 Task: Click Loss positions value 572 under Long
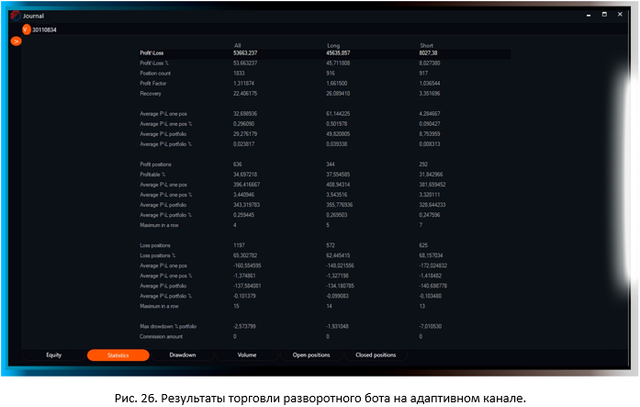330,245
